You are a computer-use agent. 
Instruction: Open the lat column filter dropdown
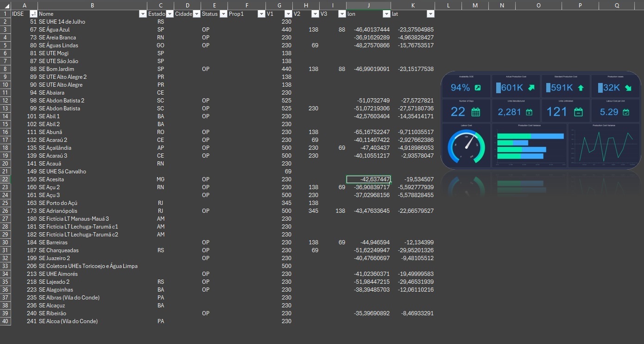(x=430, y=14)
